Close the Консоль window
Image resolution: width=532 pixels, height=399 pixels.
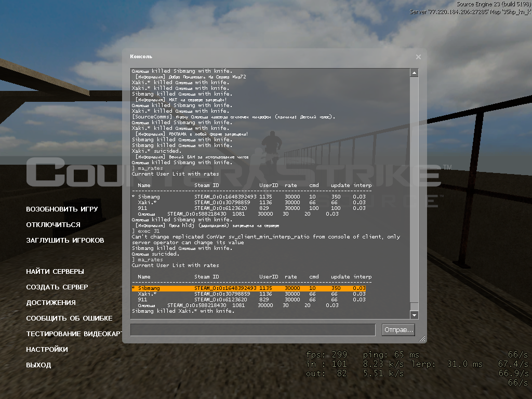tap(418, 57)
